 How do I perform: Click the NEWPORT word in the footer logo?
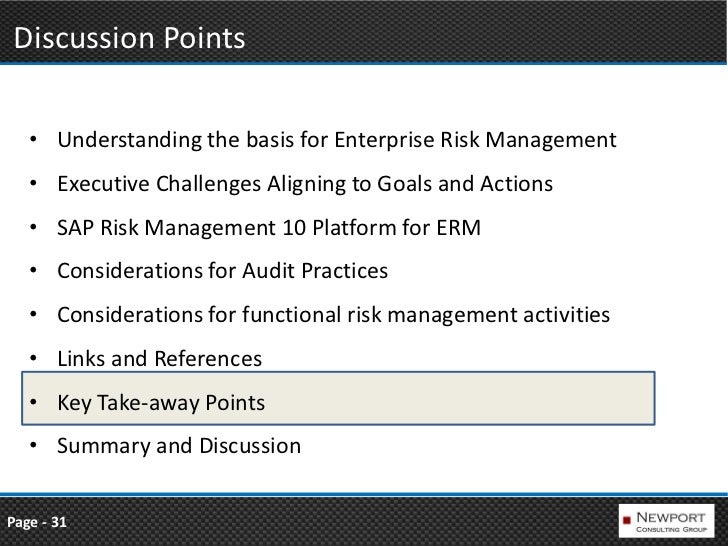click(x=671, y=517)
